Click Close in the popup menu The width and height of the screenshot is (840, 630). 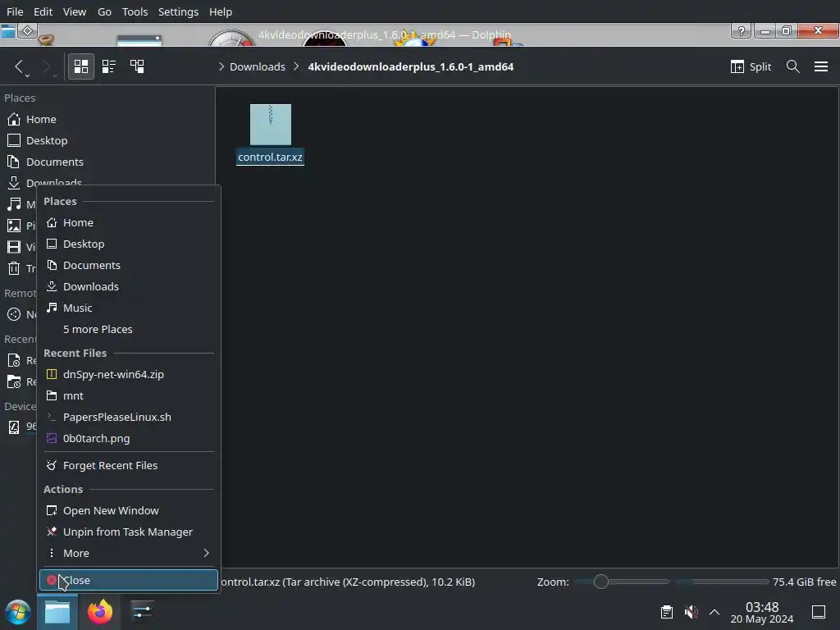[x=129, y=580]
